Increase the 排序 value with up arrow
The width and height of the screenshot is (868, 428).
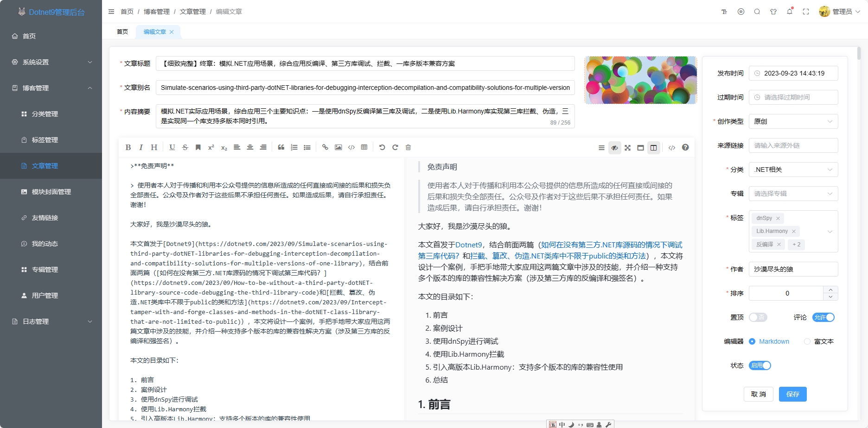pos(830,290)
